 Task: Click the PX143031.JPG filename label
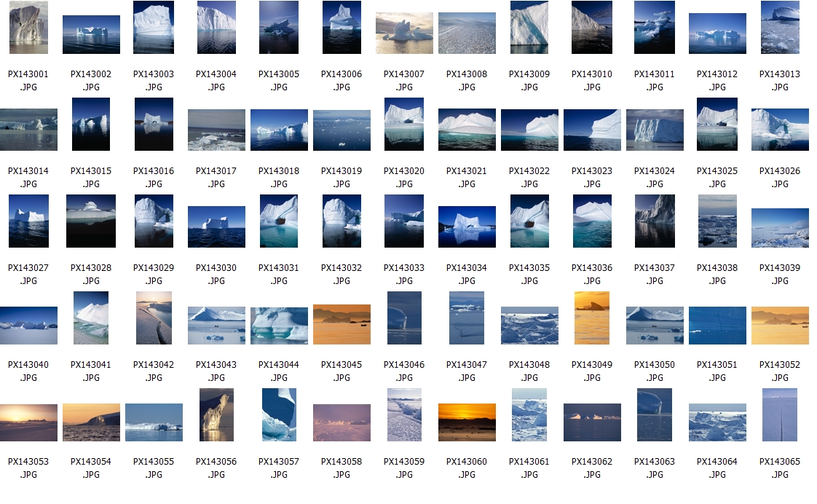click(279, 274)
